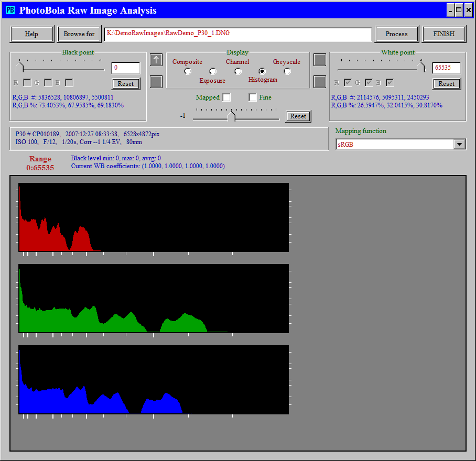The width and height of the screenshot is (476, 461).
Task: Toggle the Fine checkbox
Action: pos(253,97)
